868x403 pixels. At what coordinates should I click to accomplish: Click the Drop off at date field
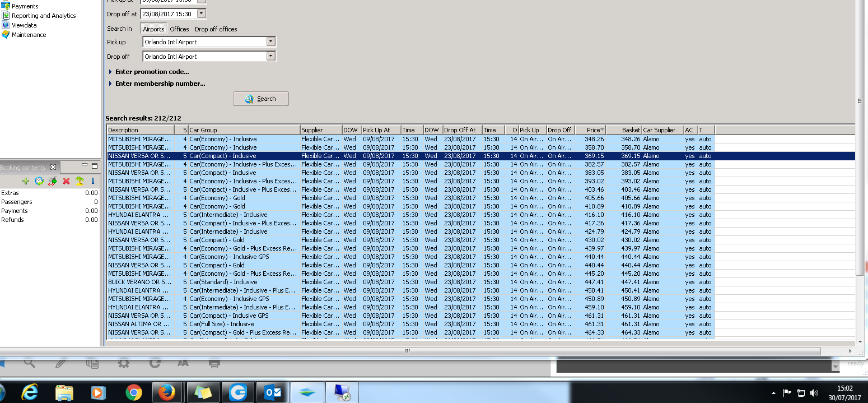pos(169,13)
